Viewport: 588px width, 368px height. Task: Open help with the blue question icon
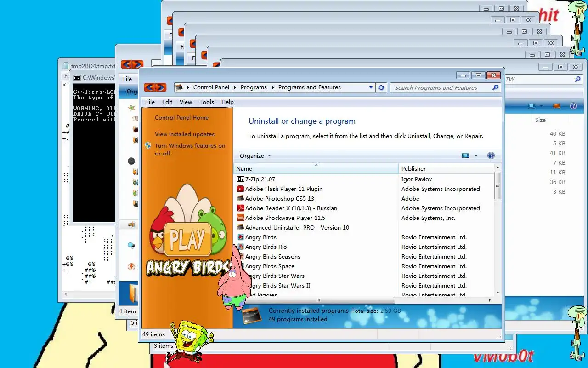tap(491, 155)
